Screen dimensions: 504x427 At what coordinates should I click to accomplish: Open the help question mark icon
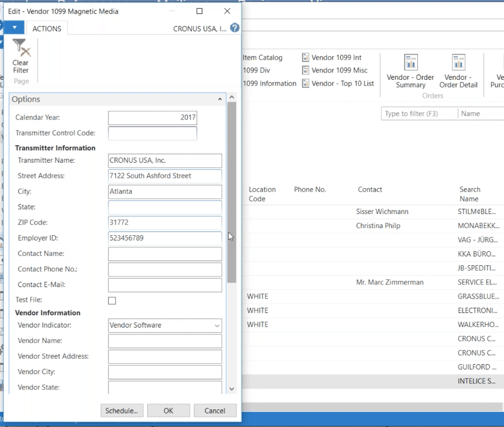pyautogui.click(x=235, y=28)
